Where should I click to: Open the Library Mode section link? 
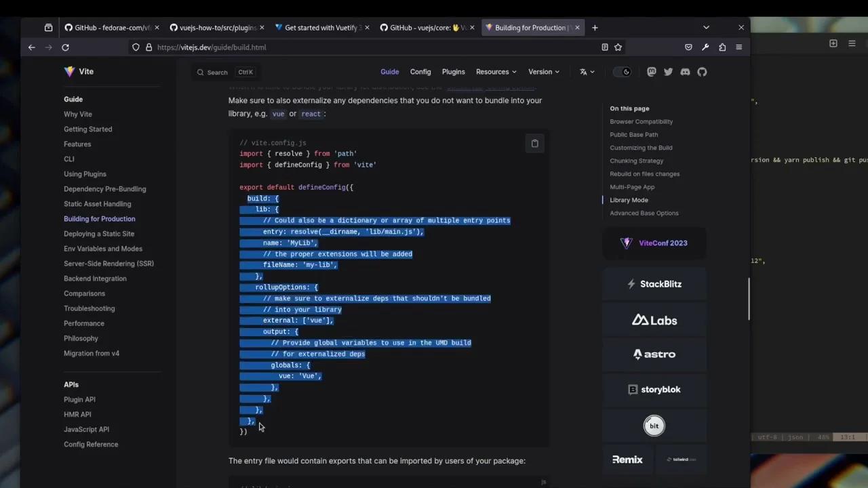629,200
